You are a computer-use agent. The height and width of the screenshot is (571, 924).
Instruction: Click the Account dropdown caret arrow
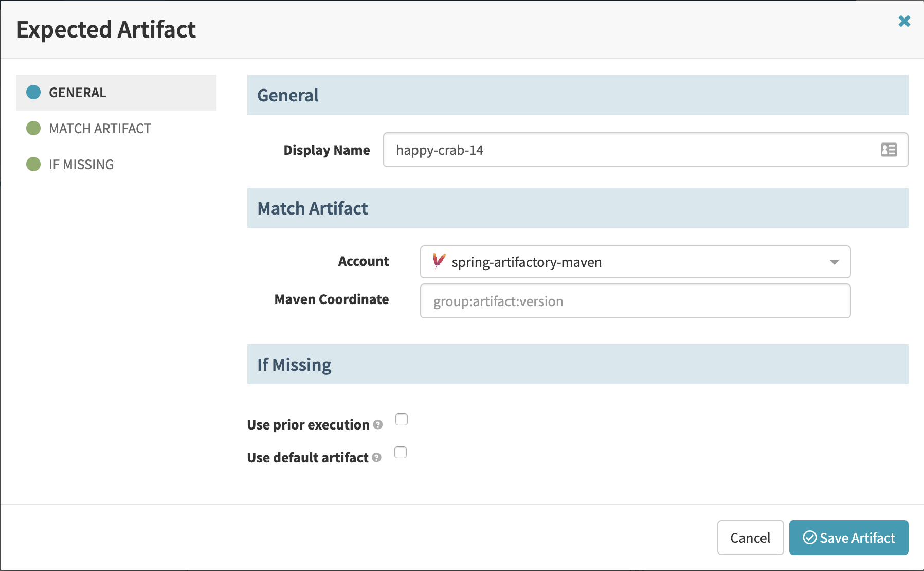(x=834, y=262)
